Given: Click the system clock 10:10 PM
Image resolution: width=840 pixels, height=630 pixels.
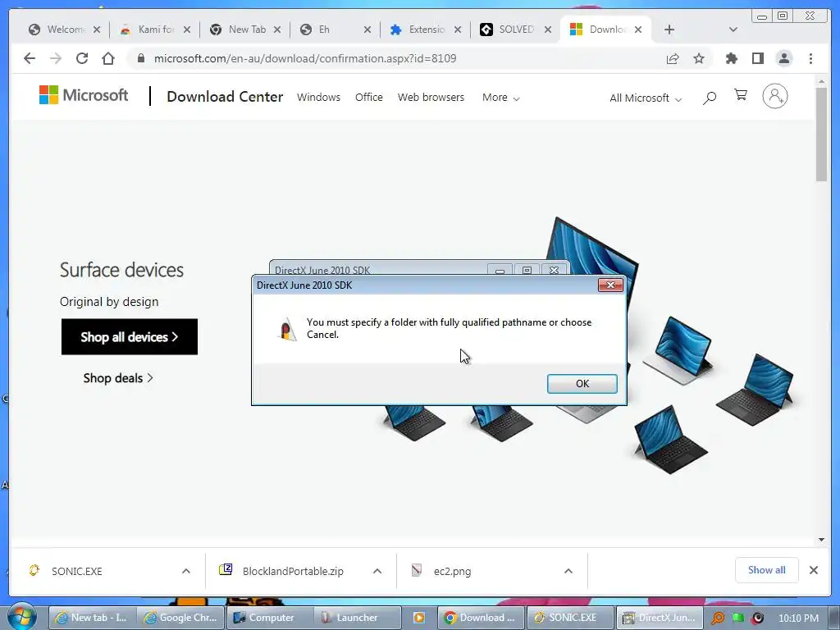Looking at the screenshot, I should [x=798, y=619].
